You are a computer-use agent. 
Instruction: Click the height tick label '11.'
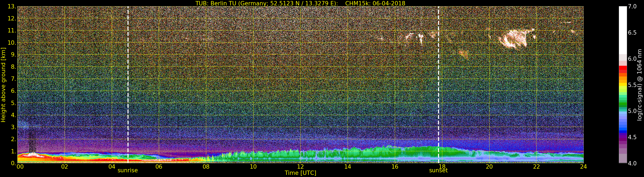point(12,31)
